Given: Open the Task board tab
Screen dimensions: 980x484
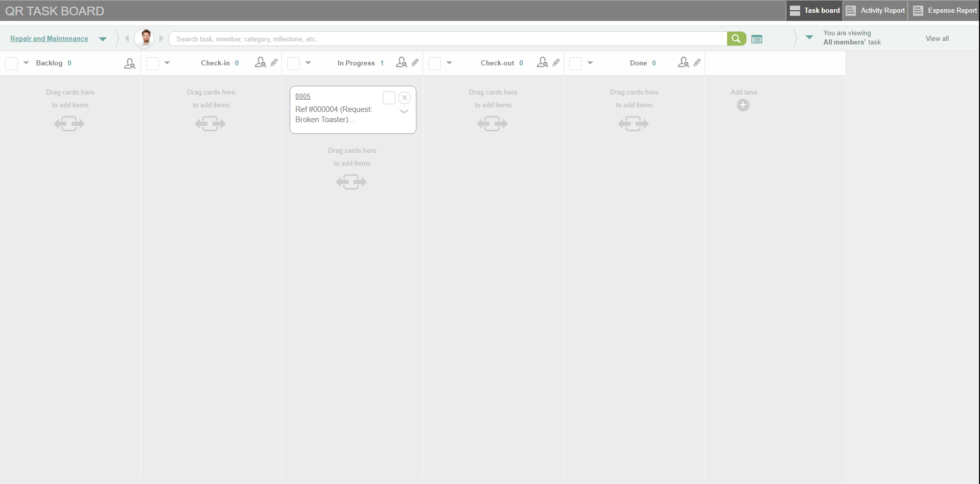Looking at the screenshot, I should point(814,10).
